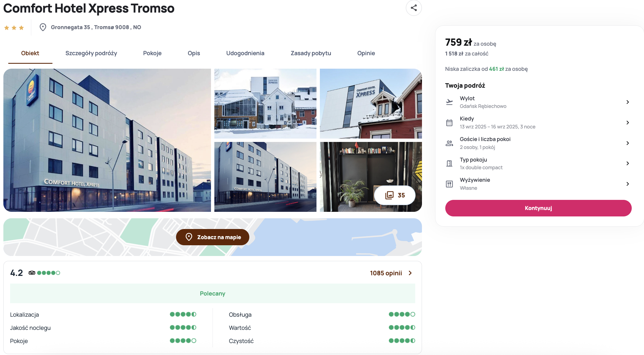Click the 13 wrz 2025 – 16 wrz 2025 dates
Viewport: 644px width, 355px height.
[497, 127]
